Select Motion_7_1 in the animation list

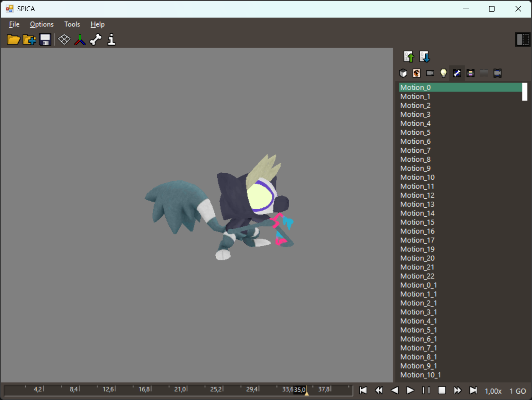coord(460,348)
